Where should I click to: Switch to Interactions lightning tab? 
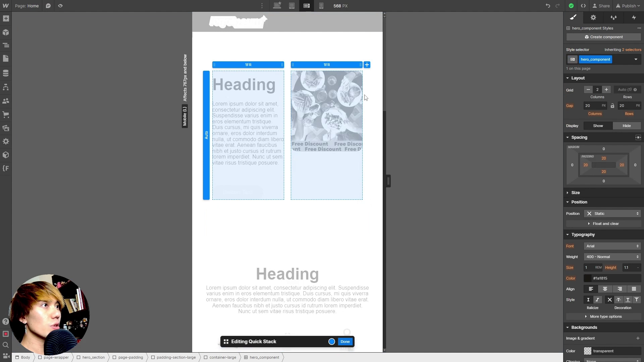click(x=634, y=17)
